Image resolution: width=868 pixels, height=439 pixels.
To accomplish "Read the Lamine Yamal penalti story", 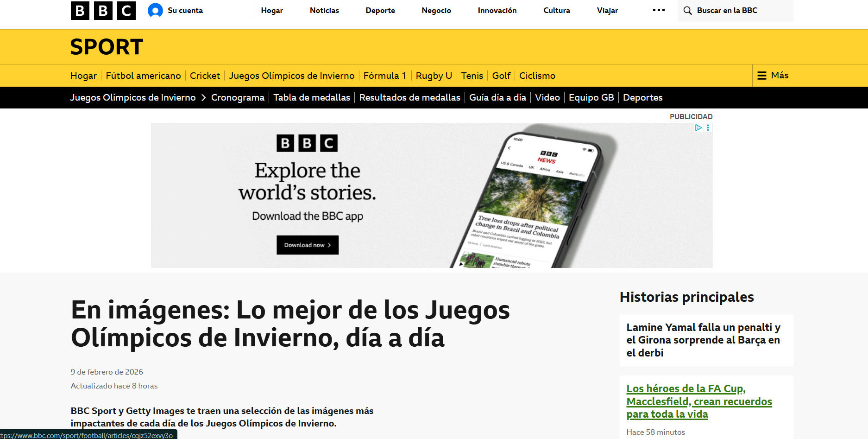I will tap(703, 340).
